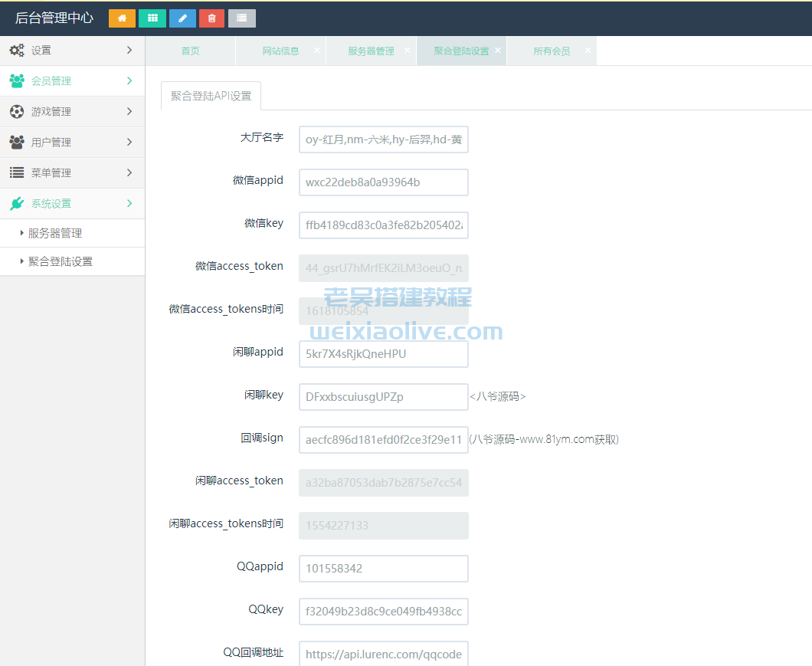Expand the 设置 sidebar menu
The image size is (812, 666).
click(72, 51)
